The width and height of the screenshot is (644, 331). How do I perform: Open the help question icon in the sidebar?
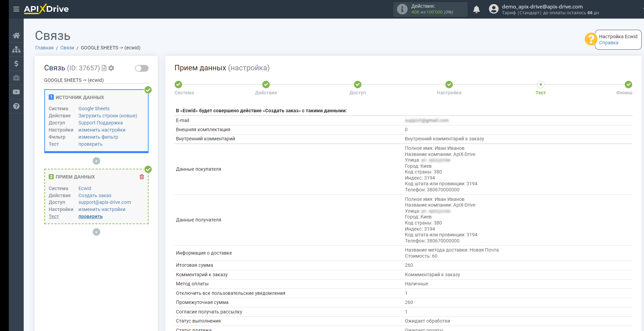coord(16,106)
